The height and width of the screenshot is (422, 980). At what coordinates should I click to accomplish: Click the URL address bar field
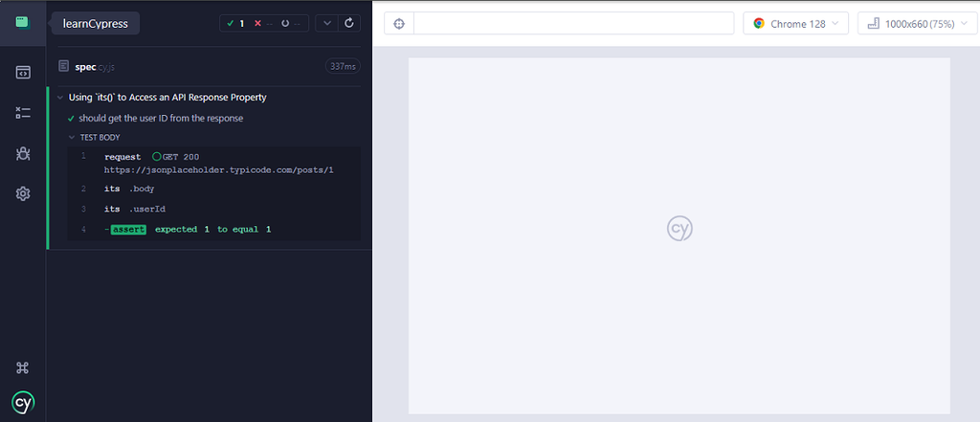tap(574, 24)
